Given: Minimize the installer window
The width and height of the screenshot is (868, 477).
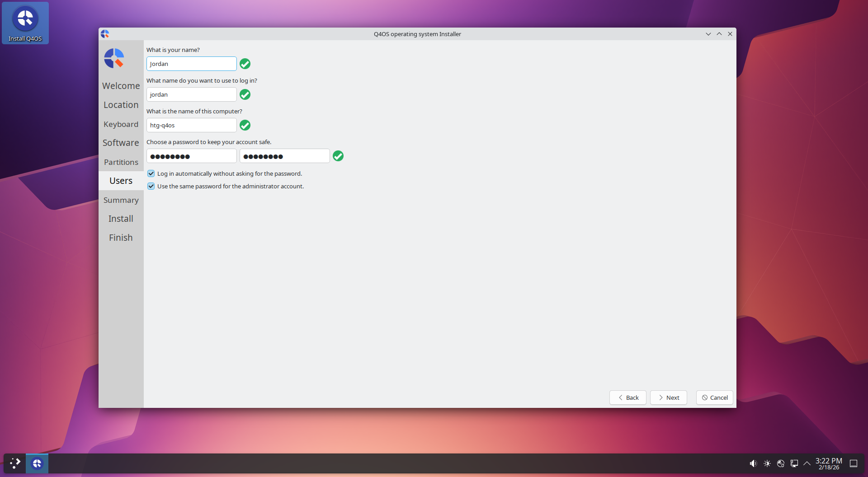Looking at the screenshot, I should (708, 34).
